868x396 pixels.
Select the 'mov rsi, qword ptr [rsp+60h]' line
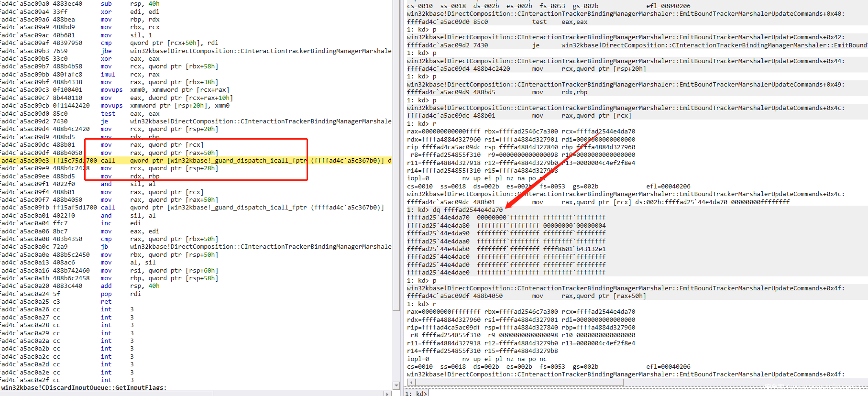click(110, 271)
